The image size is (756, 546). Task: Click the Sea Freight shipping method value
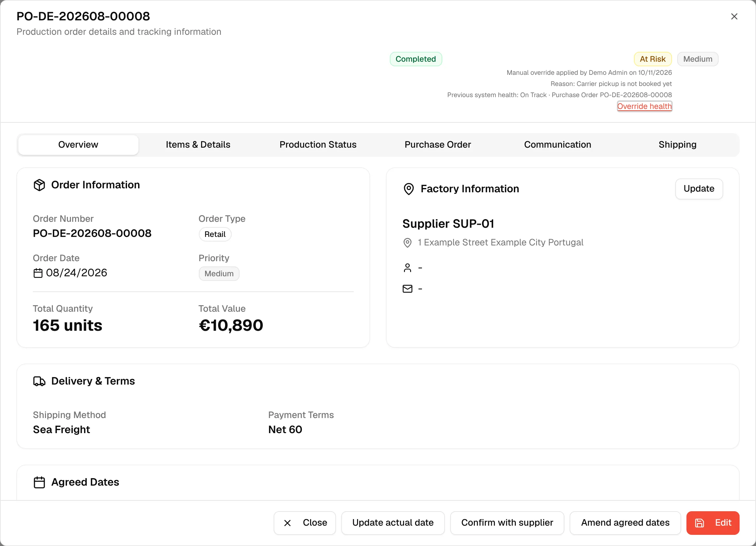[62, 430]
